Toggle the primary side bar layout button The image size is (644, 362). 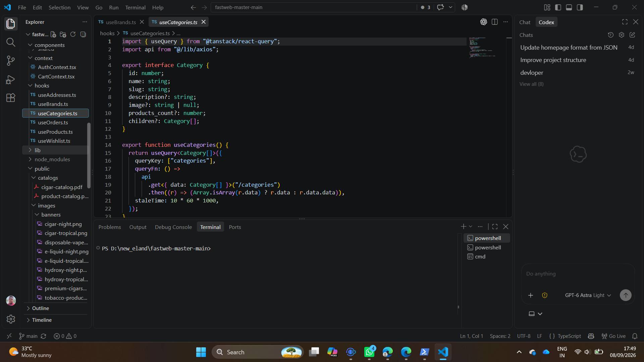[x=558, y=7]
